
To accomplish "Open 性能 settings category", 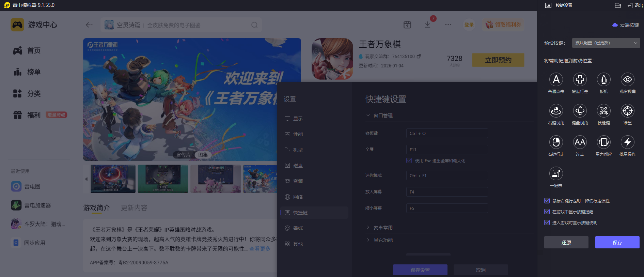I will pos(314,134).
